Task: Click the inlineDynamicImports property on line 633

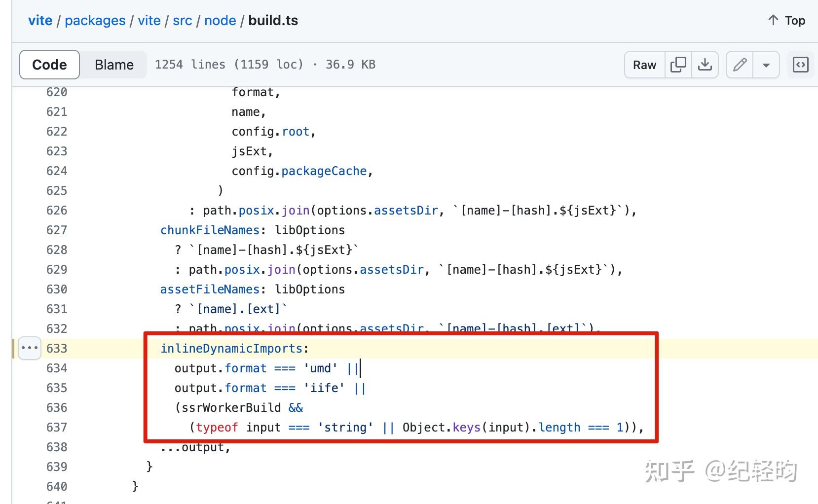Action: (231, 349)
